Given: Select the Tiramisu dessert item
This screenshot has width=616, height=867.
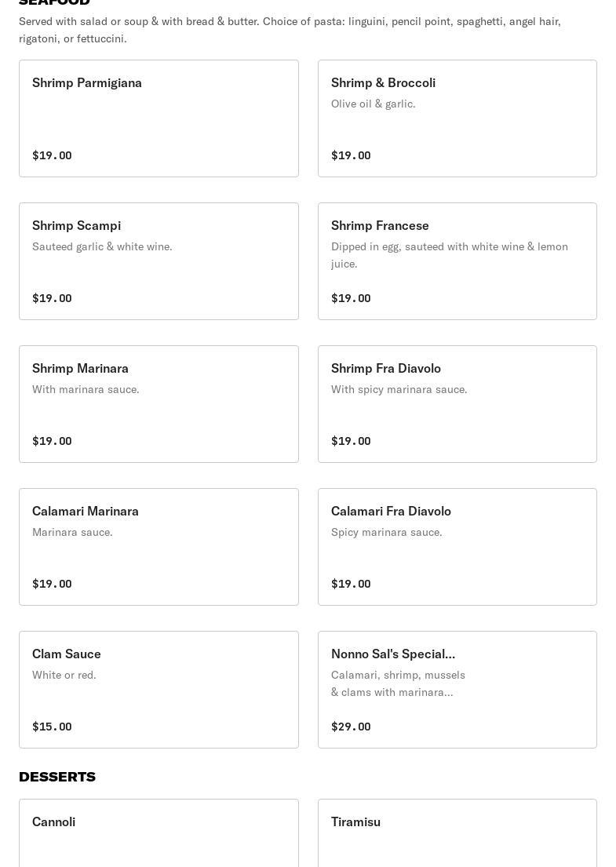Looking at the screenshot, I should pos(457,832).
